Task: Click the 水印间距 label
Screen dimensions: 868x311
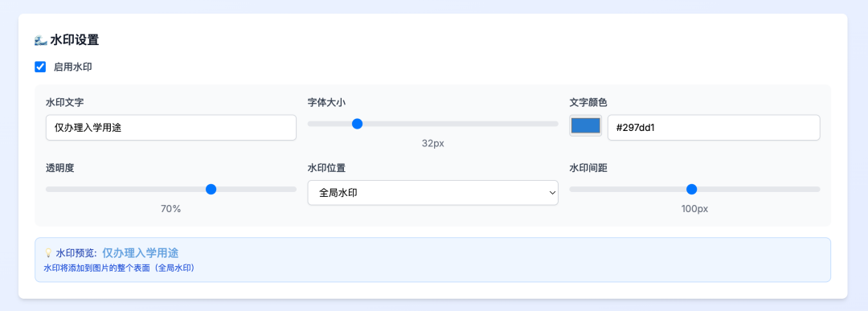Action: coord(588,168)
